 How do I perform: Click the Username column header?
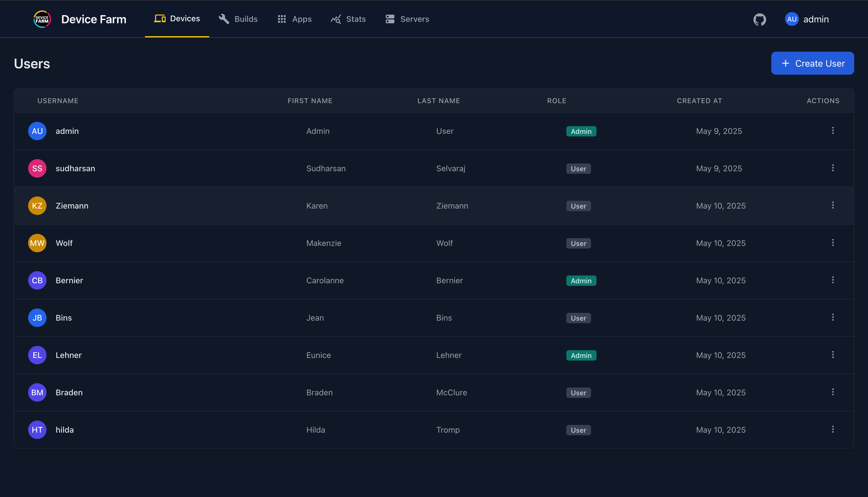pos(58,101)
